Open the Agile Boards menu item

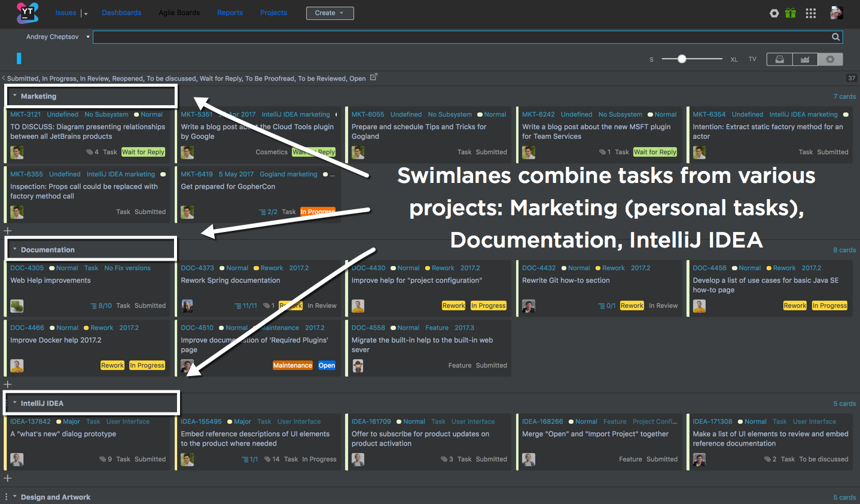(179, 13)
